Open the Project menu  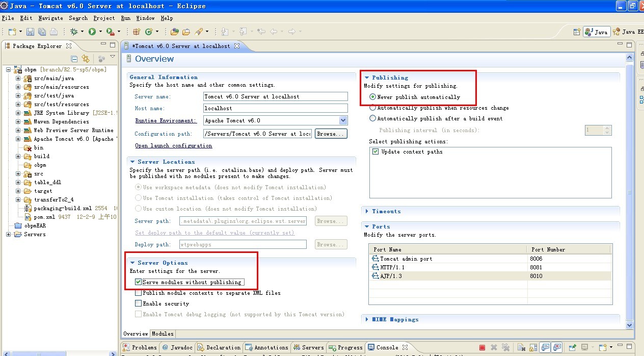tap(104, 18)
